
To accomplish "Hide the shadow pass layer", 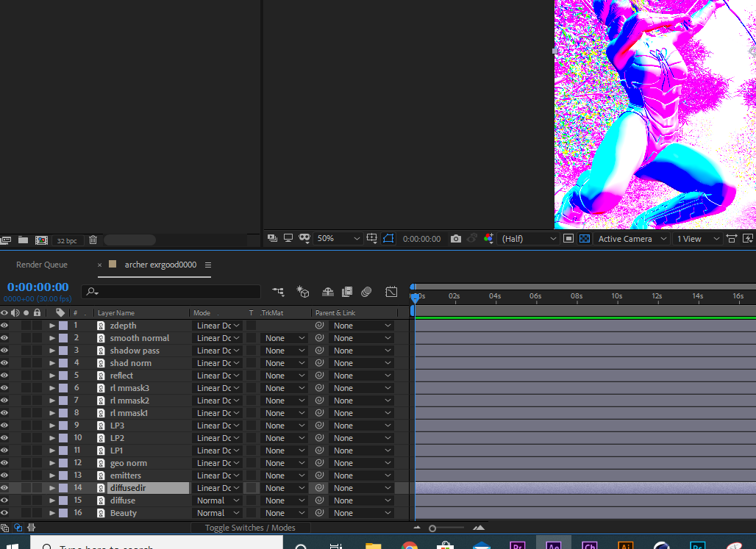I will tap(4, 351).
